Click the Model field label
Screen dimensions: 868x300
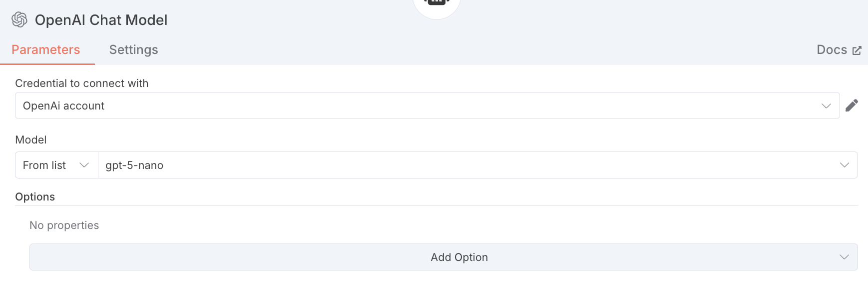point(31,140)
